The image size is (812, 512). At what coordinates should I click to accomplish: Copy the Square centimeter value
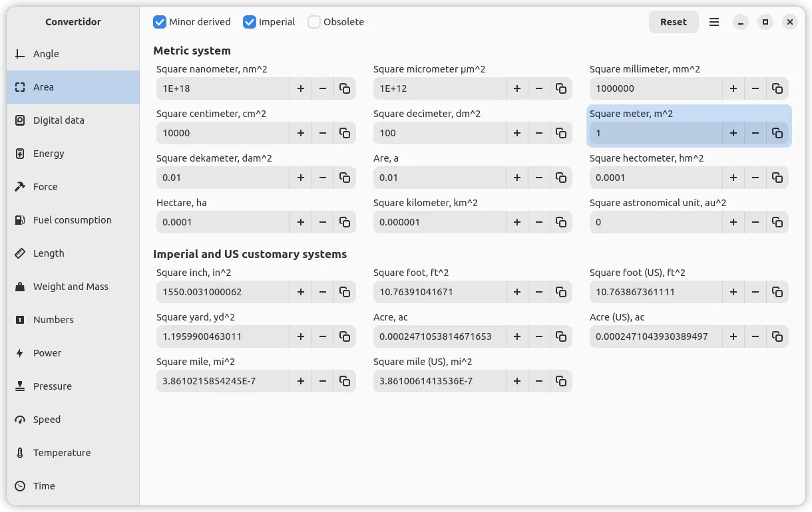pyautogui.click(x=345, y=133)
